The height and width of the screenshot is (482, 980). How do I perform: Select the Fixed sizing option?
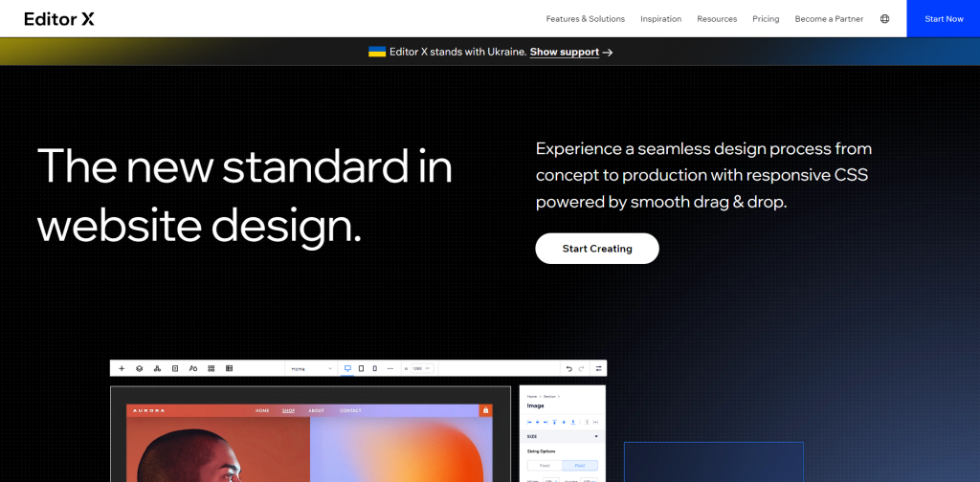545,465
